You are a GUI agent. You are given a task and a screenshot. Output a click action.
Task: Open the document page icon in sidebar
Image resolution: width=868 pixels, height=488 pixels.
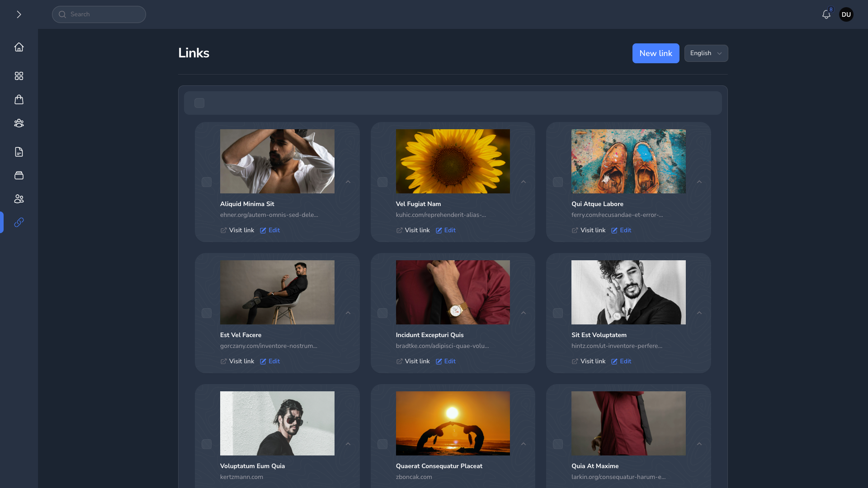click(x=19, y=152)
